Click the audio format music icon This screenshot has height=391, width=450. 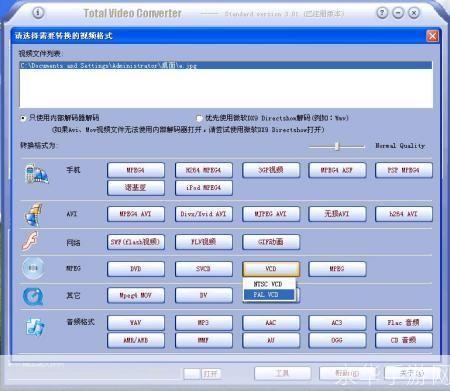[x=35, y=326]
